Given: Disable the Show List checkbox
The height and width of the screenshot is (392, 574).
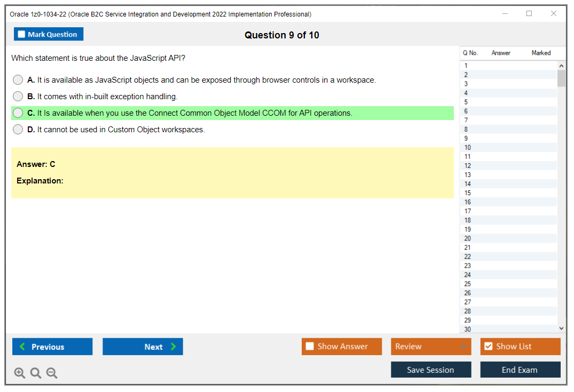Looking at the screenshot, I should (x=488, y=346).
